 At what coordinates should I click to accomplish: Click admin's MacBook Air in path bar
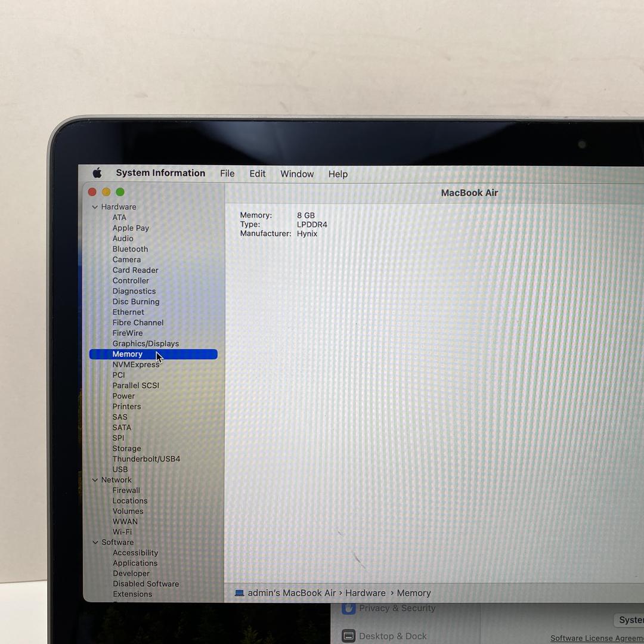[x=292, y=593]
